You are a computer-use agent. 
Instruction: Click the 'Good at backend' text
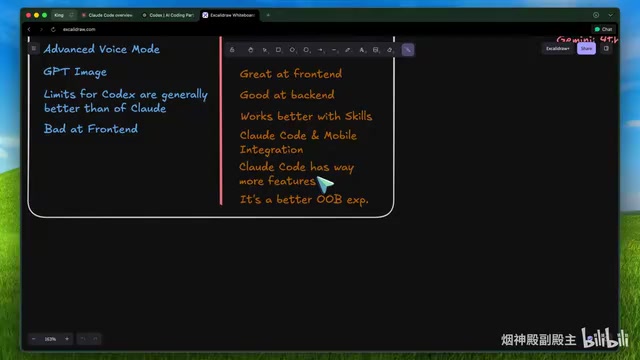tap(287, 95)
